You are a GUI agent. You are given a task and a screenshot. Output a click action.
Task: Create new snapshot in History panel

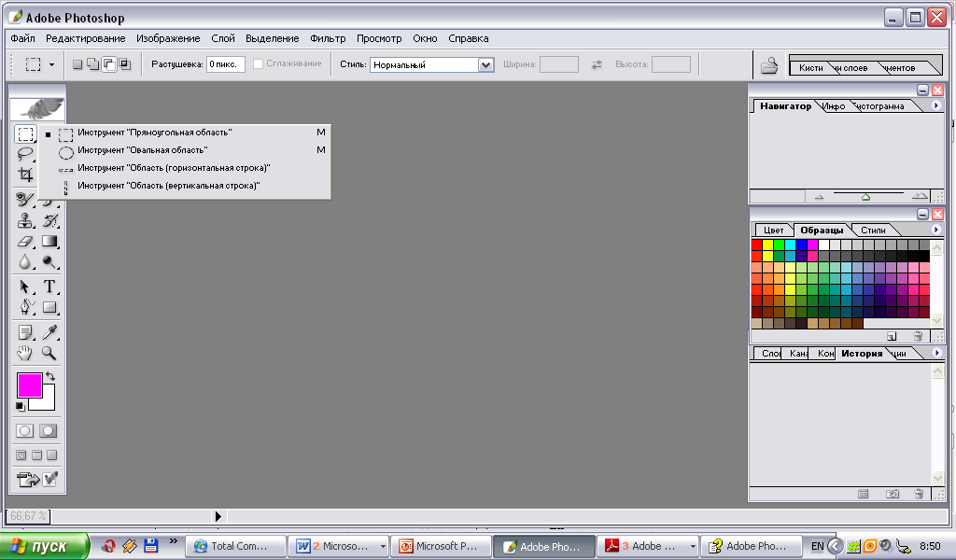(892, 494)
